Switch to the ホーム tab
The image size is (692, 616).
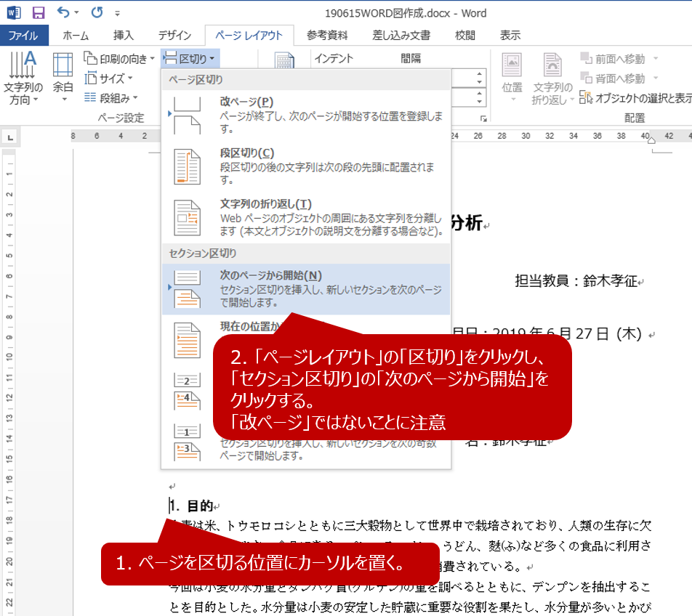tap(76, 36)
